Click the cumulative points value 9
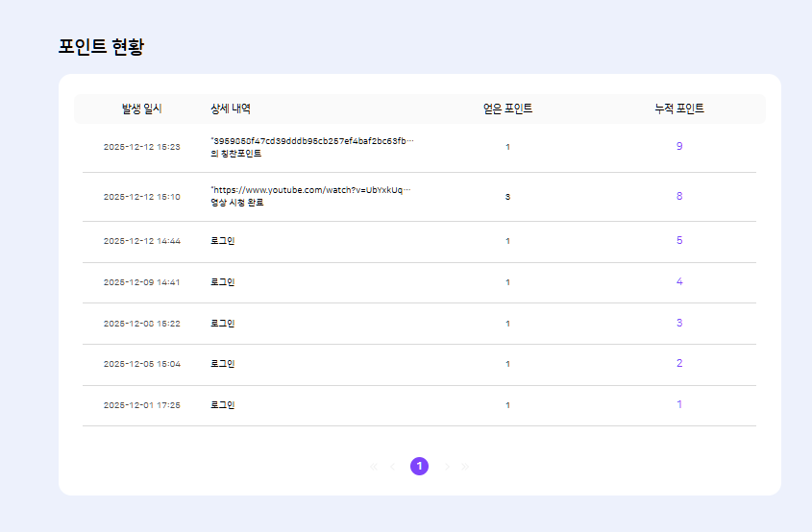 [678, 147]
